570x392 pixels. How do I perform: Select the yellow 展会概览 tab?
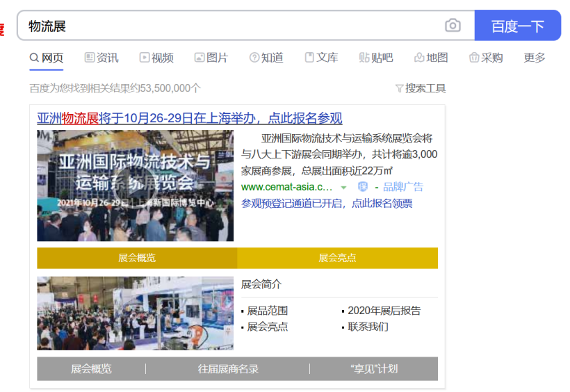coord(137,258)
